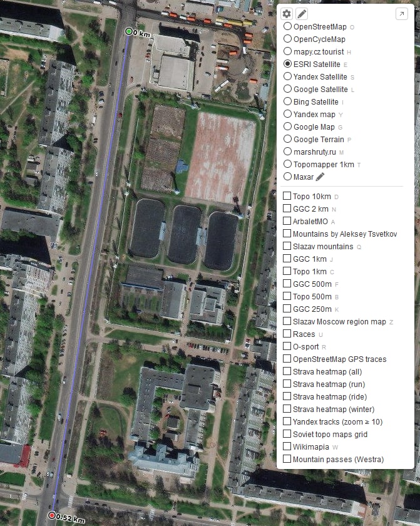Collapse layer panel with arrow icon
The width and height of the screenshot is (420, 526).
(x=402, y=14)
